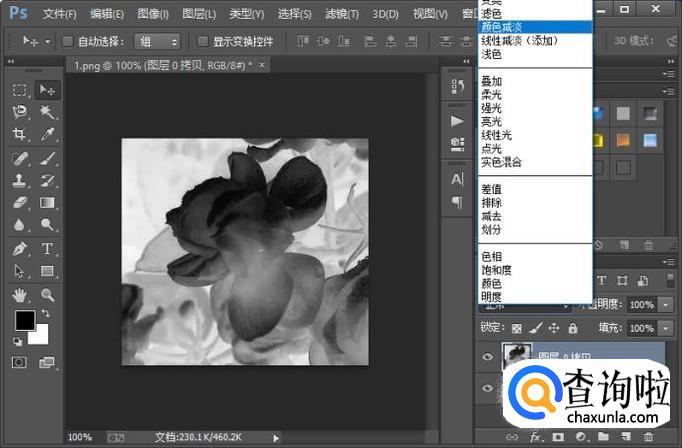This screenshot has width=682, height=448.
Task: Close the 1.png document tab
Action: pyautogui.click(x=262, y=65)
